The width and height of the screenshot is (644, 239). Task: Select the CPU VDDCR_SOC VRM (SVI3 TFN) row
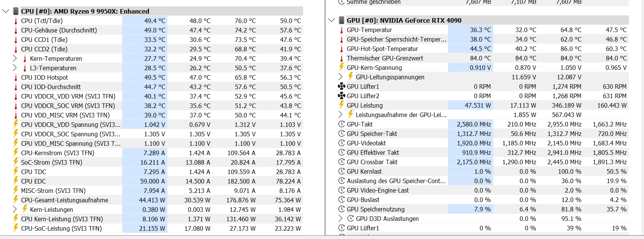point(158,106)
